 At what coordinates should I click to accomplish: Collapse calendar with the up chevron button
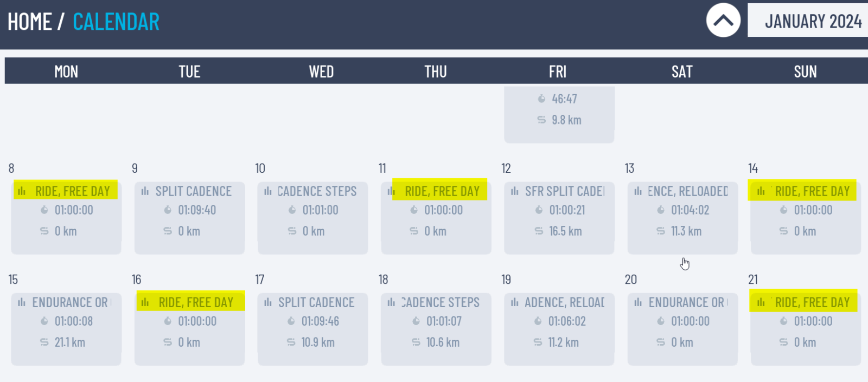(723, 21)
